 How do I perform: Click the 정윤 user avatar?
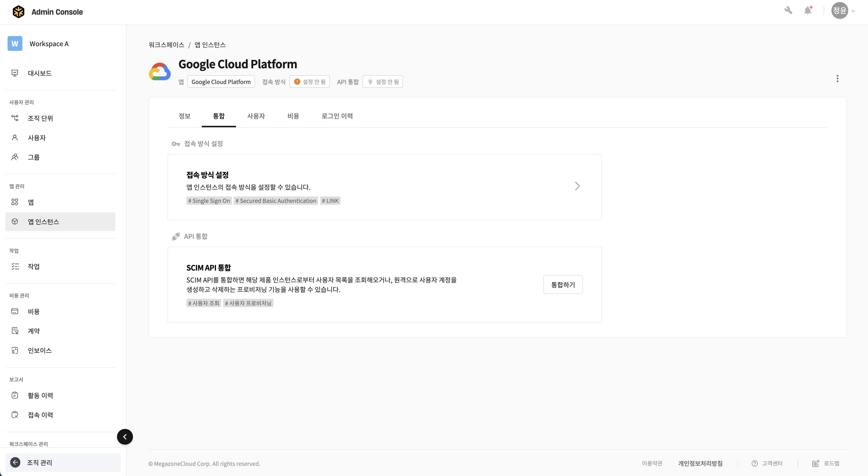tap(839, 11)
